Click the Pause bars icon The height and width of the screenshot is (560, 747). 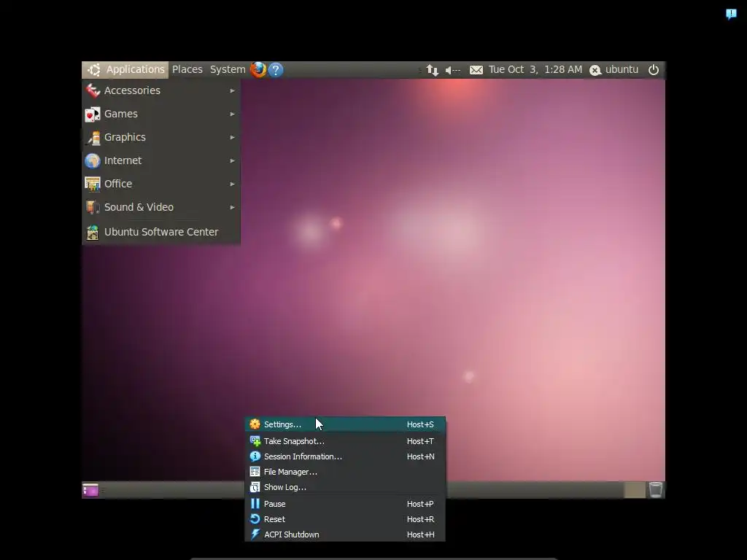pos(255,503)
